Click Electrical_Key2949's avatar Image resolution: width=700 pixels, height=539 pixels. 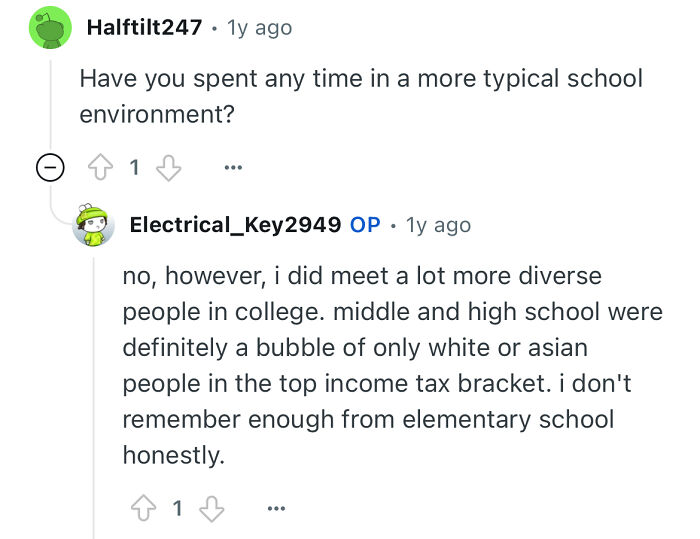94,226
